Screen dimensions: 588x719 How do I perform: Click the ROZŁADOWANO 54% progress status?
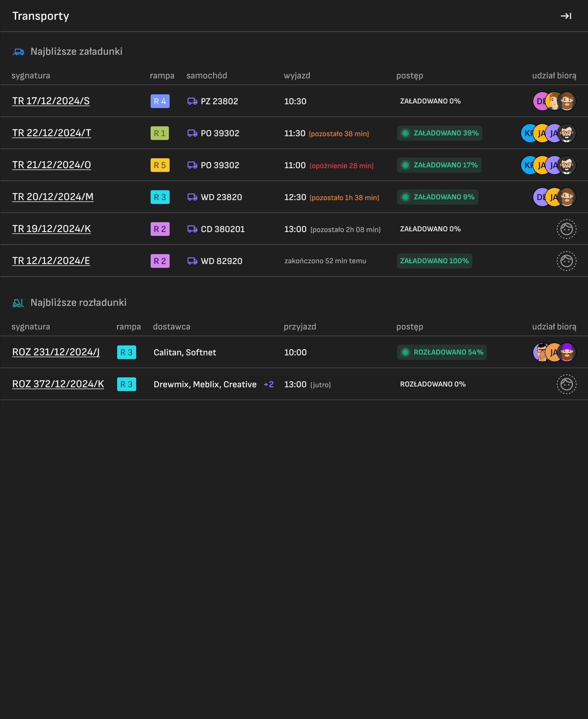[442, 352]
